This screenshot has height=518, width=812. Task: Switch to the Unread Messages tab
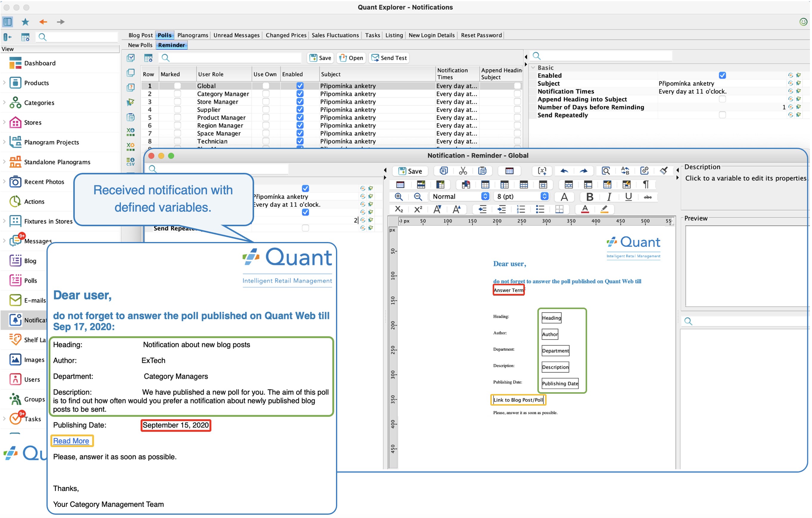237,35
